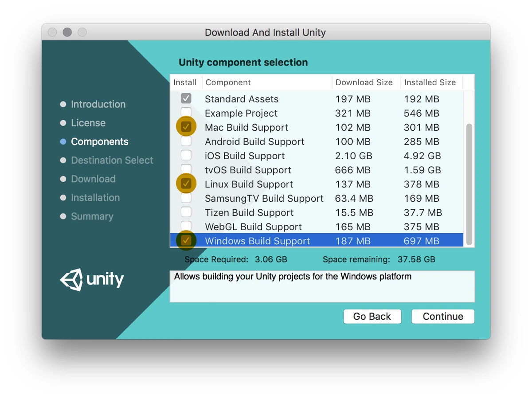This screenshot has width=532, height=399.
Task: Uncheck the Standard Assets component
Action: click(186, 98)
